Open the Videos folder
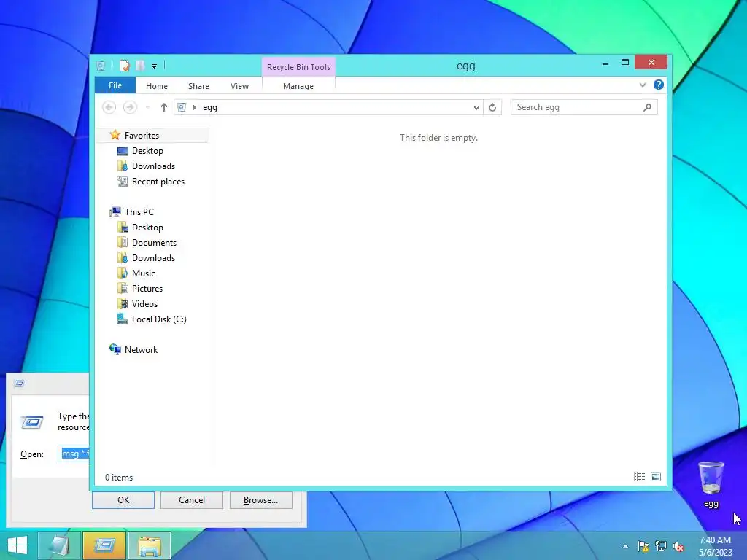 click(144, 304)
